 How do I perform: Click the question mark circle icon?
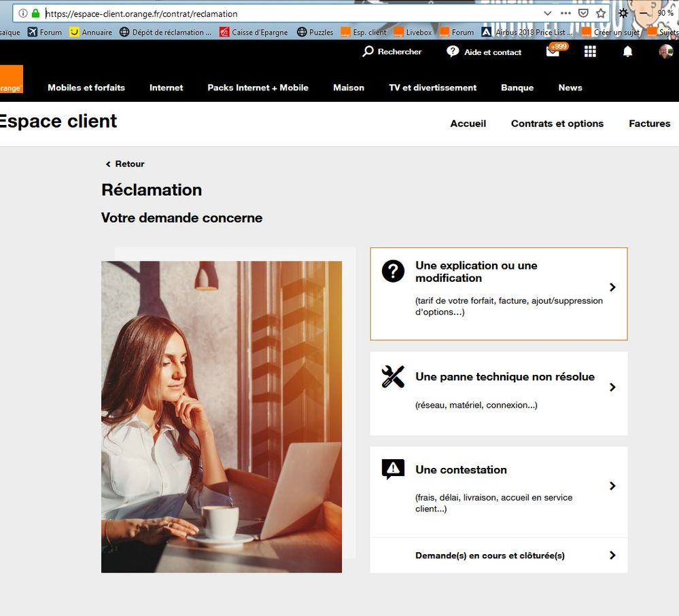(x=393, y=271)
